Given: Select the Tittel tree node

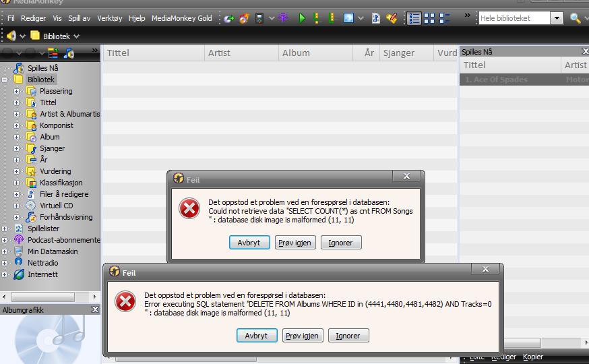Looking at the screenshot, I should click(48, 102).
